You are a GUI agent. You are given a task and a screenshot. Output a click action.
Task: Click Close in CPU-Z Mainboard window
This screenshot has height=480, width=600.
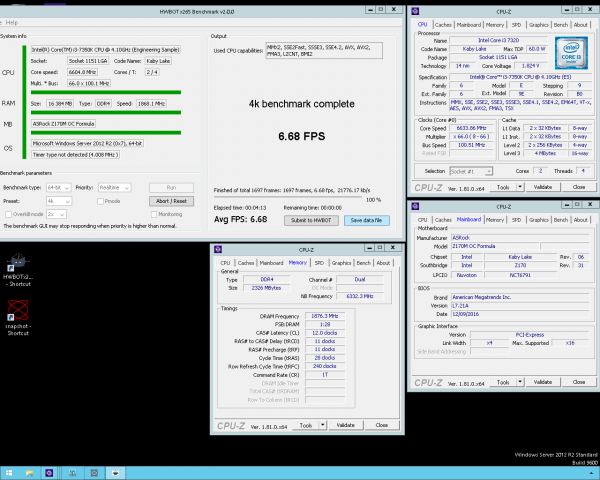coord(579,382)
